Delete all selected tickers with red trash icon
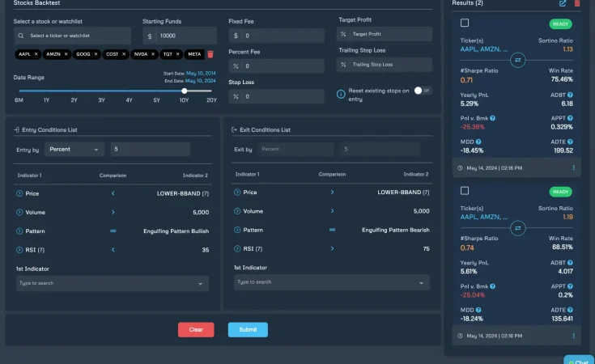The image size is (595, 364). pyautogui.click(x=210, y=54)
